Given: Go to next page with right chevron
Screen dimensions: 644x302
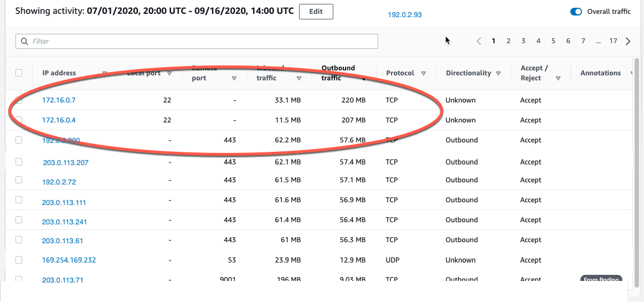Looking at the screenshot, I should 628,41.
